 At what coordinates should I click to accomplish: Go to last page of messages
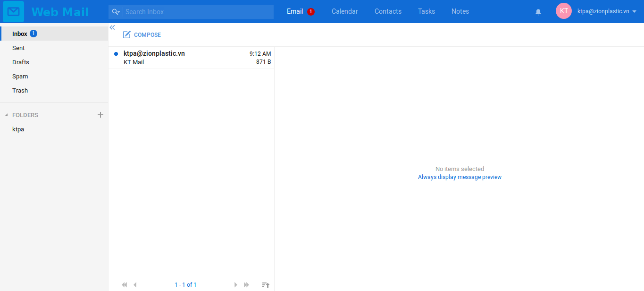tap(246, 285)
